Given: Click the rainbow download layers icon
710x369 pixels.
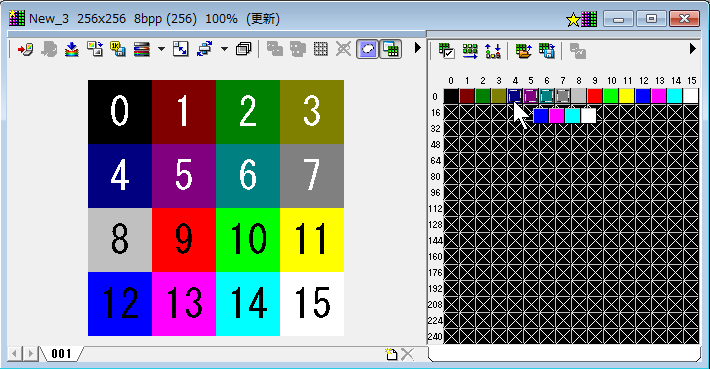Looking at the screenshot, I should [72, 49].
